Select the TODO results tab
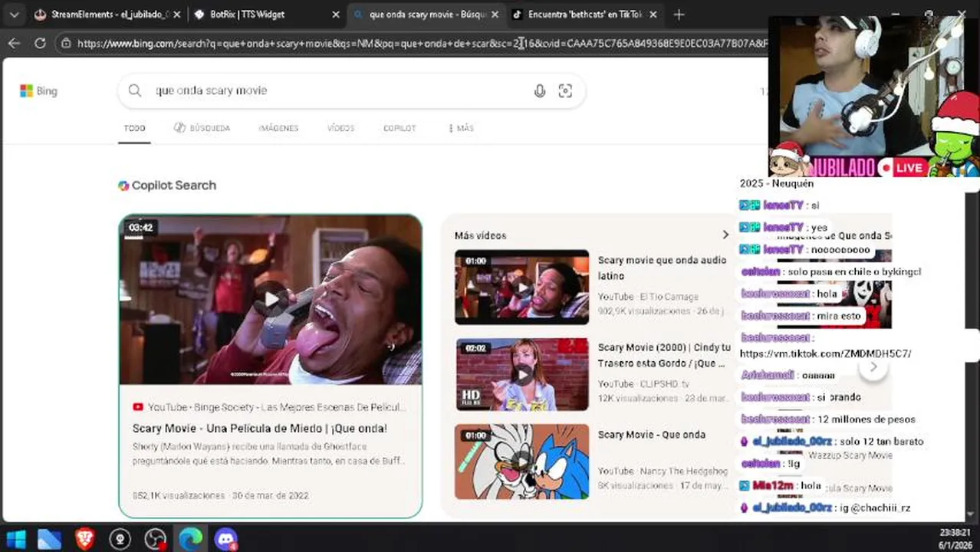The image size is (980, 552). 134,128
